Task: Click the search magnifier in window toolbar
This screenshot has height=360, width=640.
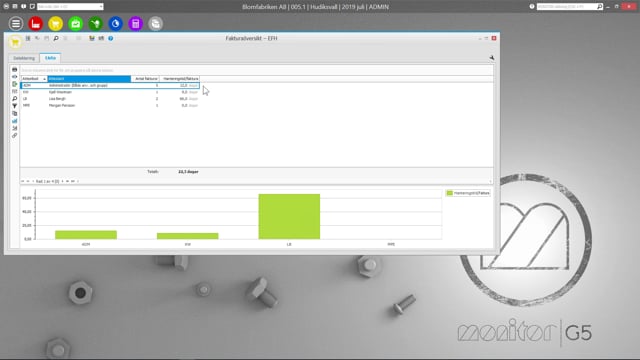Action: (56, 38)
